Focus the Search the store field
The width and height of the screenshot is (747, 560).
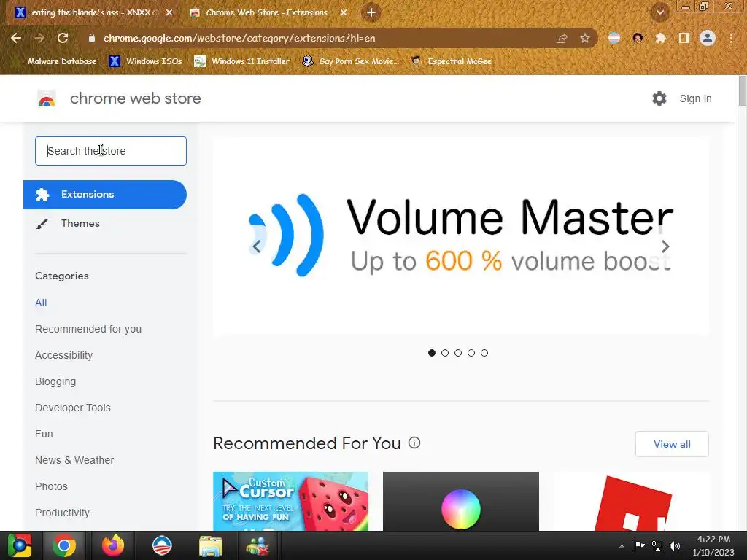111,151
